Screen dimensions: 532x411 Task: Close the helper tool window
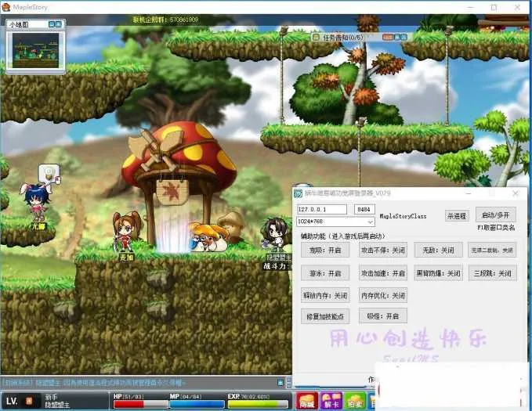[516, 193]
